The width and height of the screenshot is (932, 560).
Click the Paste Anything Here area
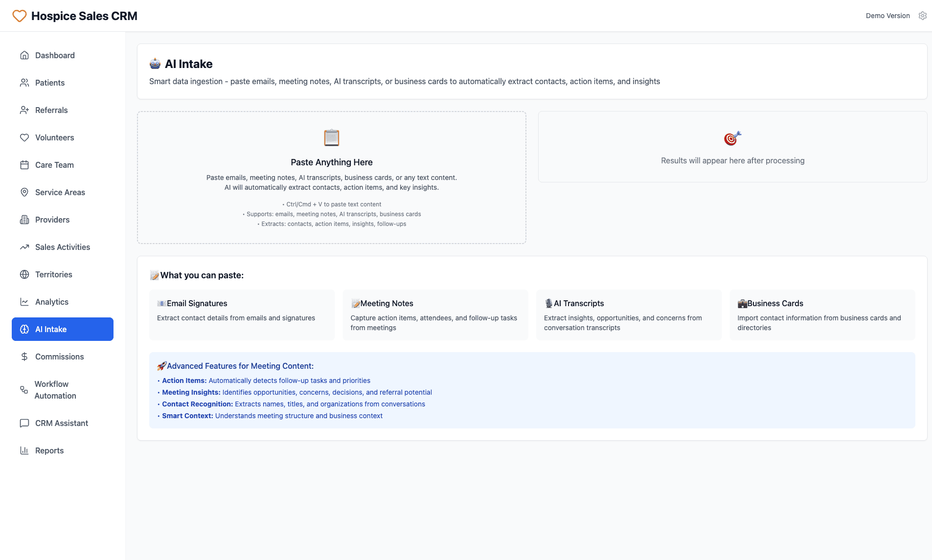pos(332,178)
